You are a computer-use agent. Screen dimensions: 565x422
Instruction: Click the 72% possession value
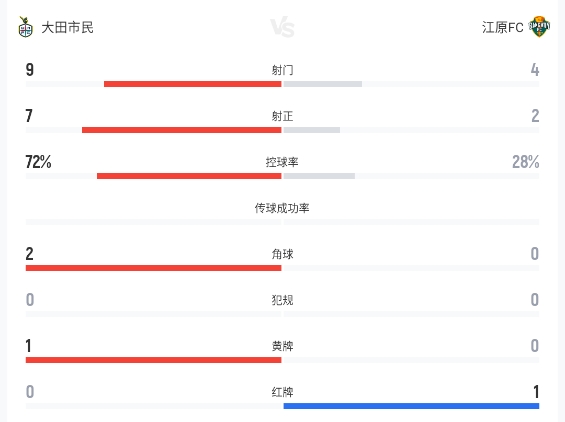point(38,162)
